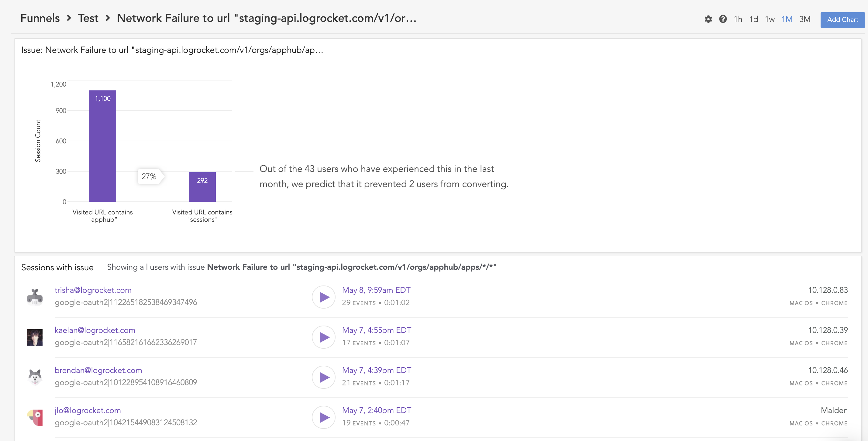Click brendan's husky avatar icon
Screen dimensions: 868x441
click(35, 377)
